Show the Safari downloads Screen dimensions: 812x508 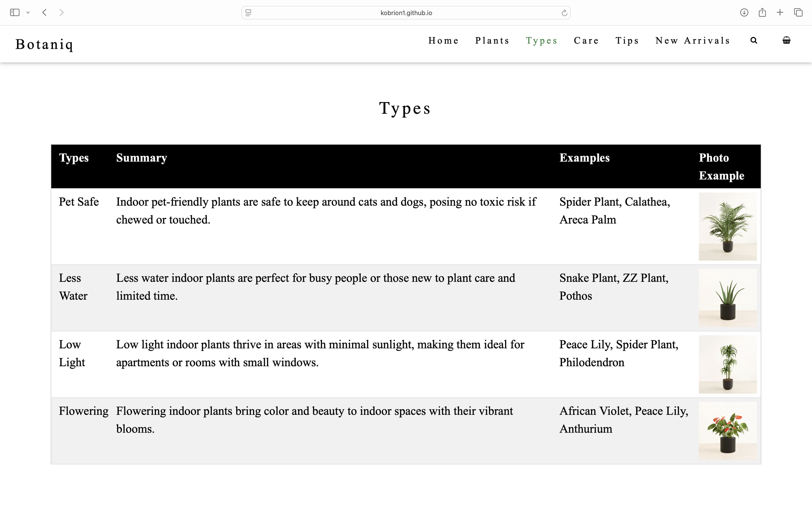click(x=744, y=12)
